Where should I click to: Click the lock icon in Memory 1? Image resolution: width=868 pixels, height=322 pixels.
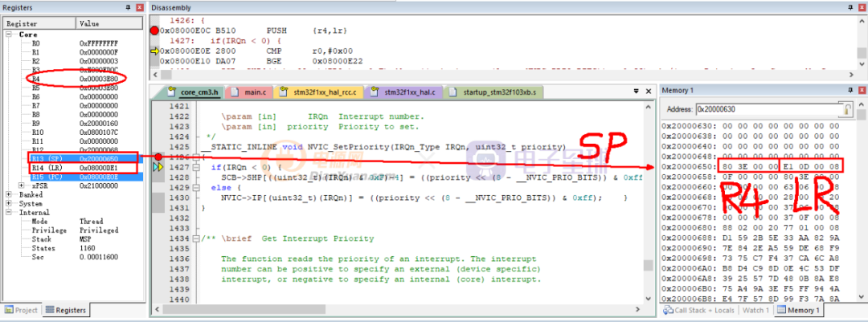pos(845,108)
